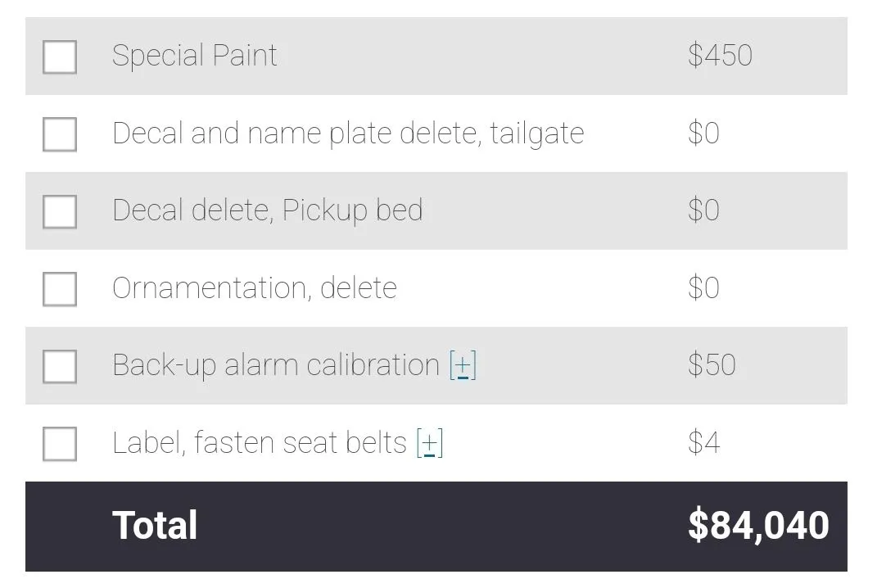
Task: Expand details for Label, fasten seat belts
Action: pyautogui.click(x=430, y=443)
